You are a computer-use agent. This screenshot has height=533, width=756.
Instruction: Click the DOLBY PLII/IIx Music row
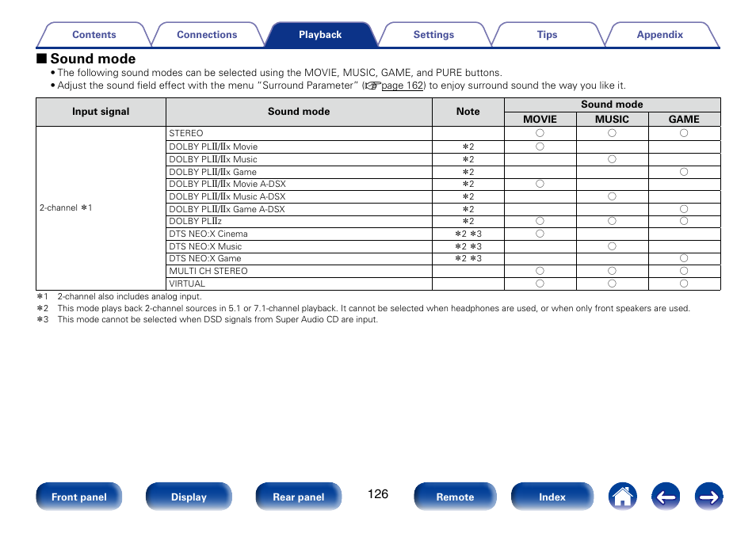[299, 159]
